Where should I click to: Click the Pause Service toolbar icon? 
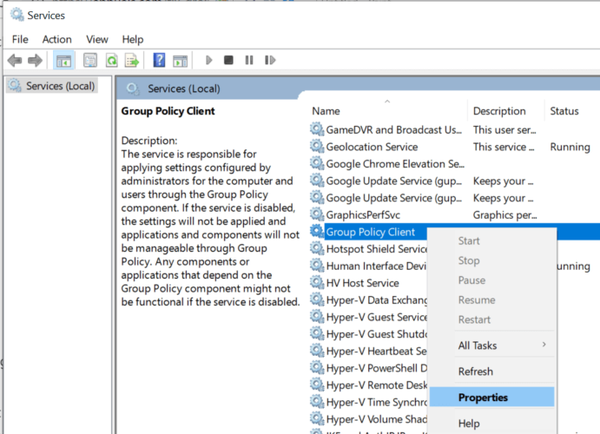pyautogui.click(x=249, y=60)
